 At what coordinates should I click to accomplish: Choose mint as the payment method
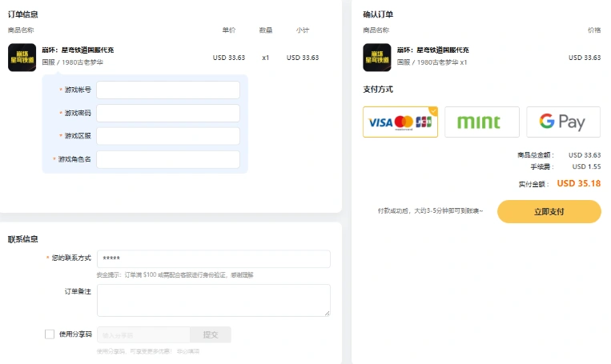point(482,122)
